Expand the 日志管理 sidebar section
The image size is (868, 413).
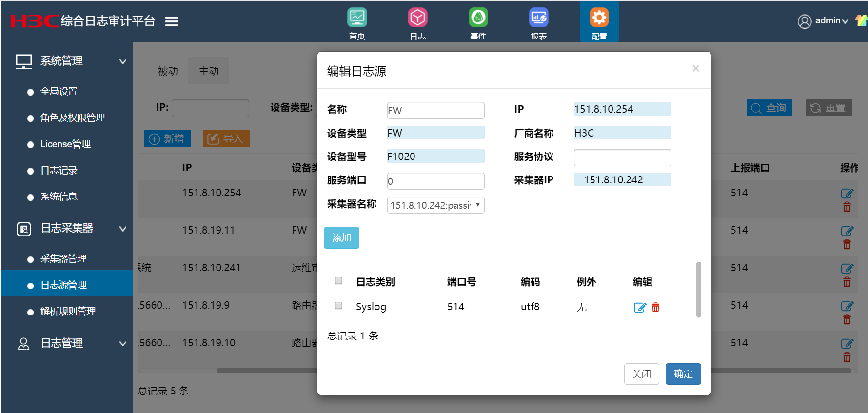[123, 344]
